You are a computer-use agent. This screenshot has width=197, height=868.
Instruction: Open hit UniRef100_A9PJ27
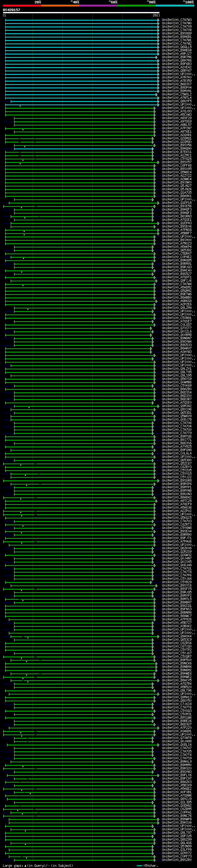tap(177, 54)
